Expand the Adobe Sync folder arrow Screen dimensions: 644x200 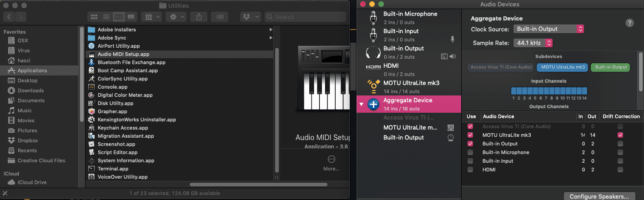tap(271, 38)
